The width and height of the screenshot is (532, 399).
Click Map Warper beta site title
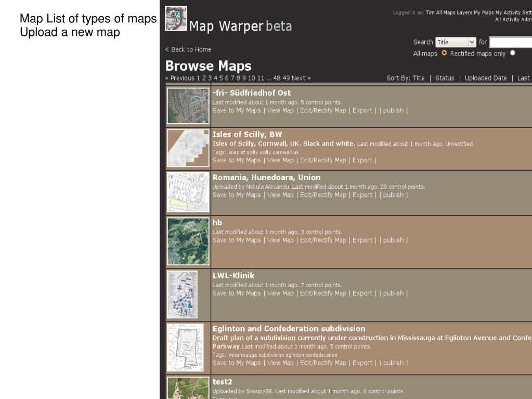241,26
